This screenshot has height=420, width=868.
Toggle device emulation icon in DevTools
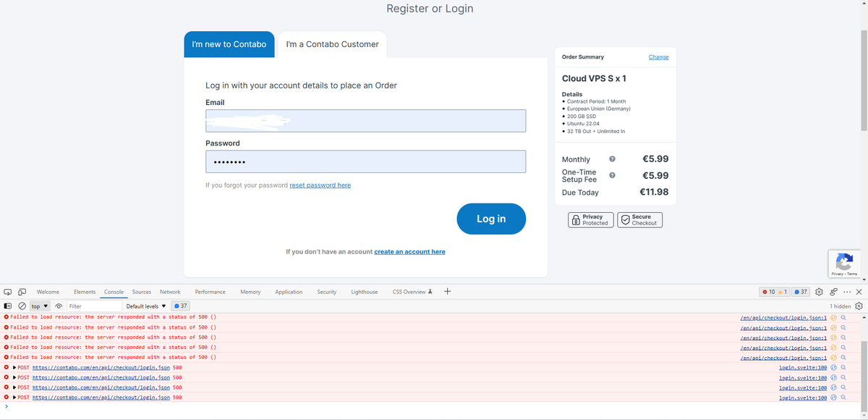click(22, 292)
